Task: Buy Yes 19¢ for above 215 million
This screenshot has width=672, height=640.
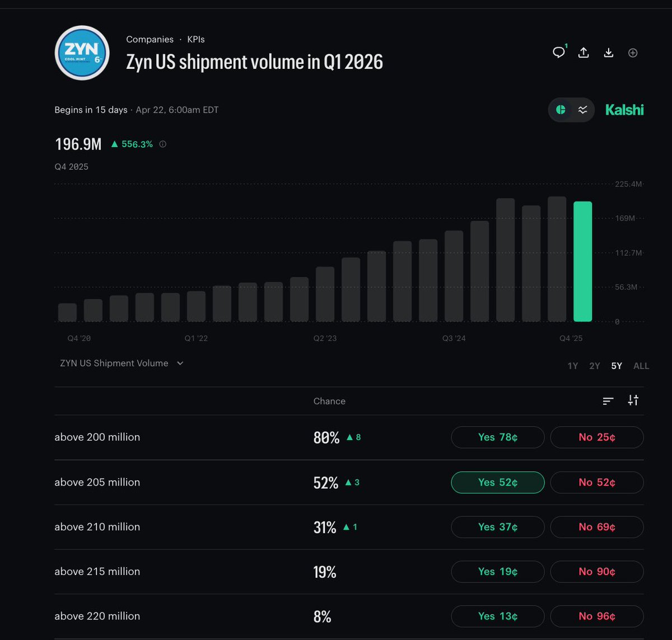Action: pyautogui.click(x=498, y=572)
